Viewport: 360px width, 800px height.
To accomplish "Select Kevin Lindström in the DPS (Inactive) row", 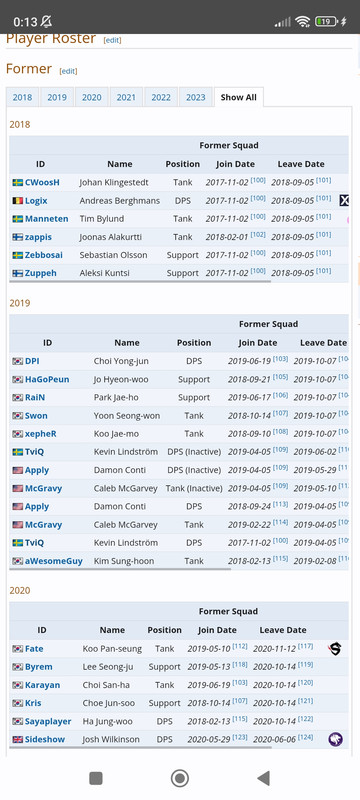I will tap(127, 452).
